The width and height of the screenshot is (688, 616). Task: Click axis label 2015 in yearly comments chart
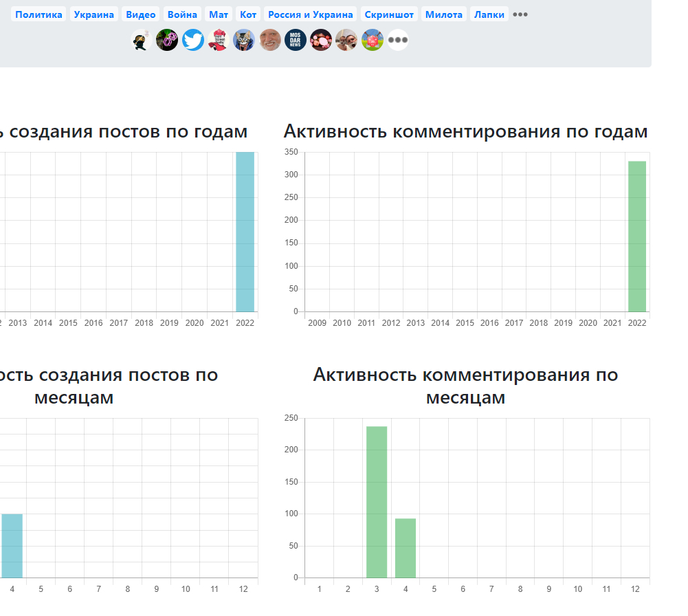tap(465, 323)
